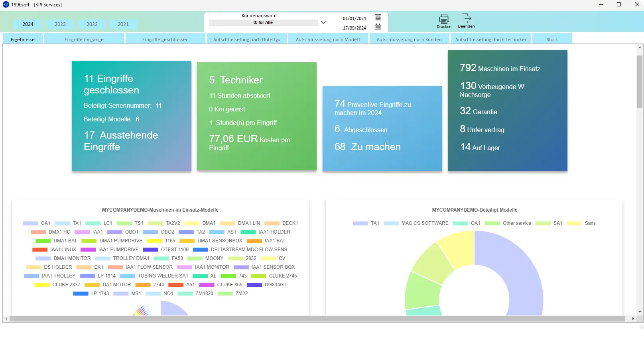Click the start date field 01/01/2024
Image resolution: width=644 pixels, height=341 pixels.
tap(354, 18)
